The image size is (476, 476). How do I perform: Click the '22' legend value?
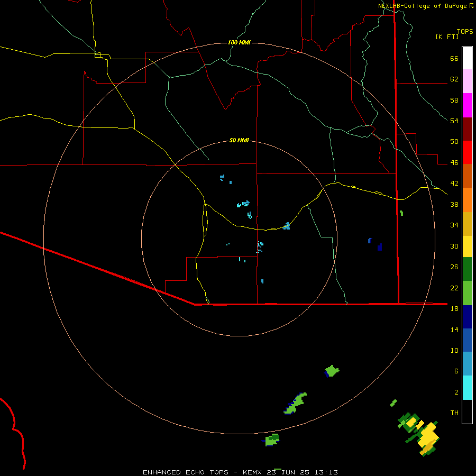click(x=454, y=288)
